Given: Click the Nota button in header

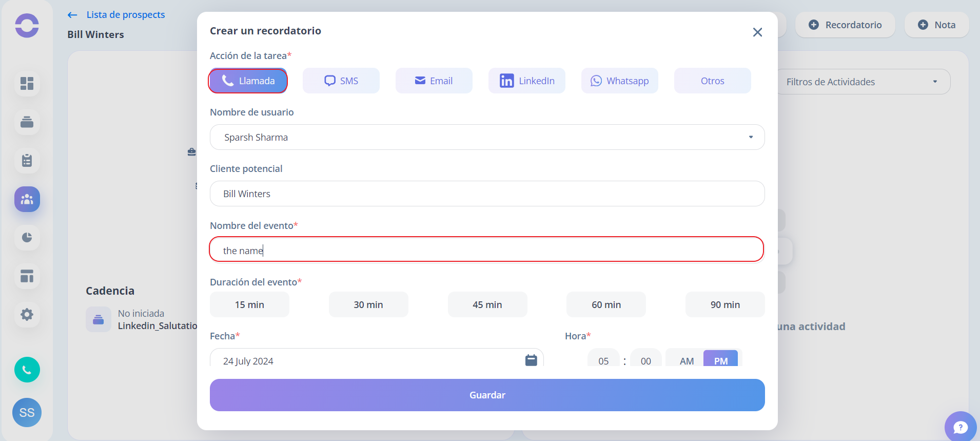Looking at the screenshot, I should click(x=936, y=25).
